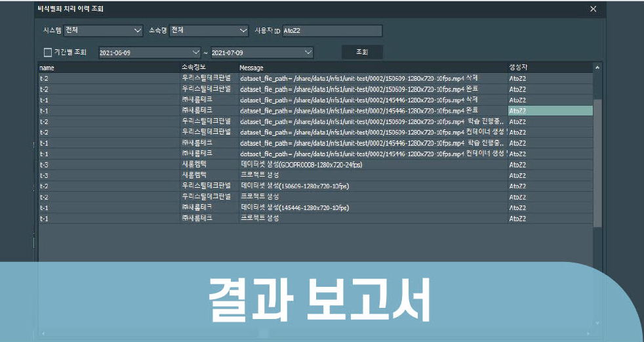
Task: Enable the 기간별 조회 checkbox
Action: [x=47, y=53]
